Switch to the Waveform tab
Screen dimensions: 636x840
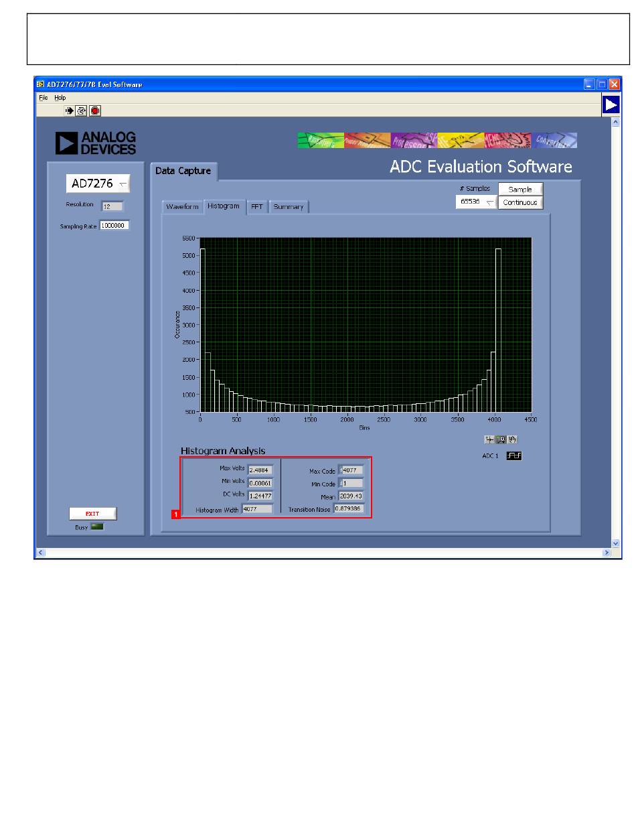[182, 207]
